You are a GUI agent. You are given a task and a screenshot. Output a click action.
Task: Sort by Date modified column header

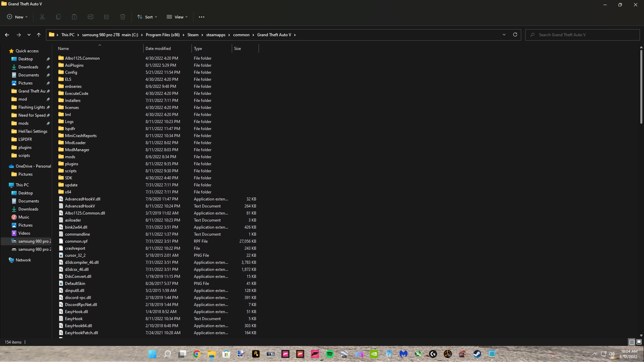[158, 49]
